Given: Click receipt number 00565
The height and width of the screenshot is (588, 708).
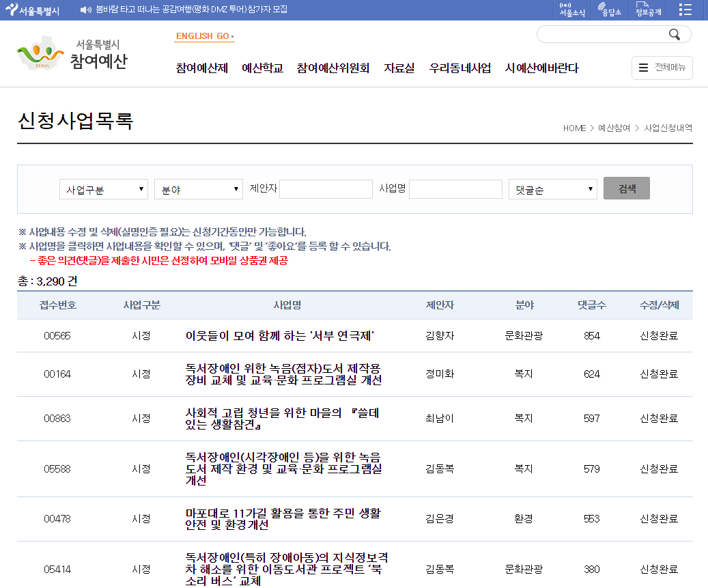Looking at the screenshot, I should pos(57,335).
